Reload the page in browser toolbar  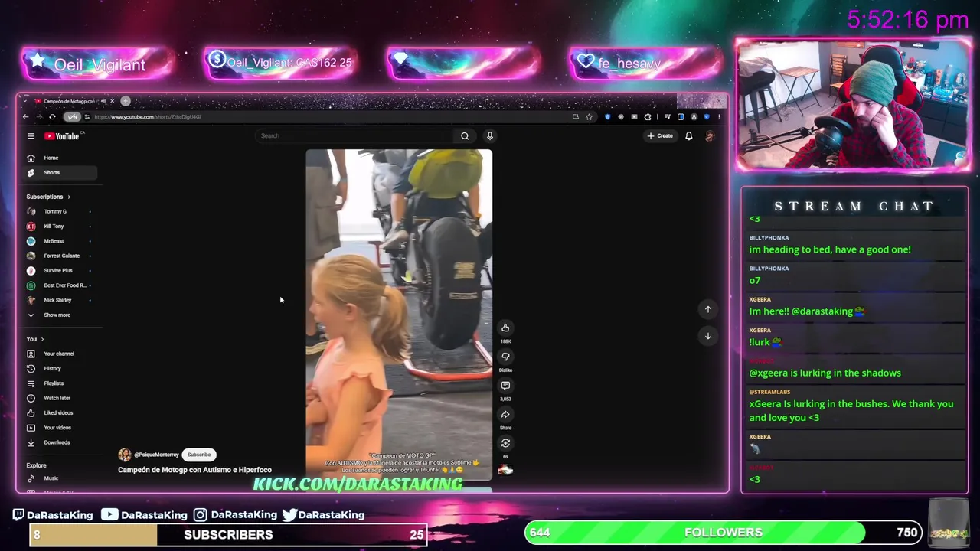(52, 117)
